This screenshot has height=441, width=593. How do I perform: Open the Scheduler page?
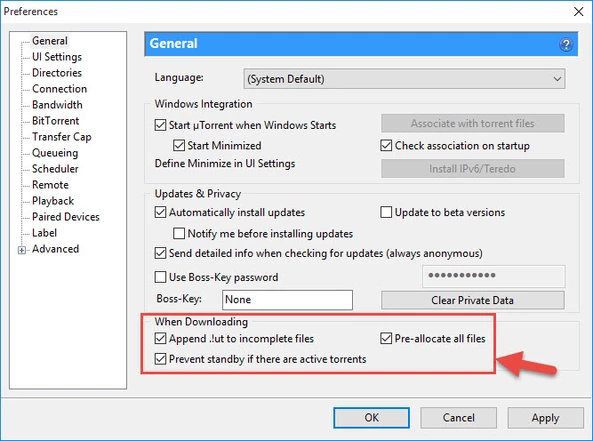[55, 169]
